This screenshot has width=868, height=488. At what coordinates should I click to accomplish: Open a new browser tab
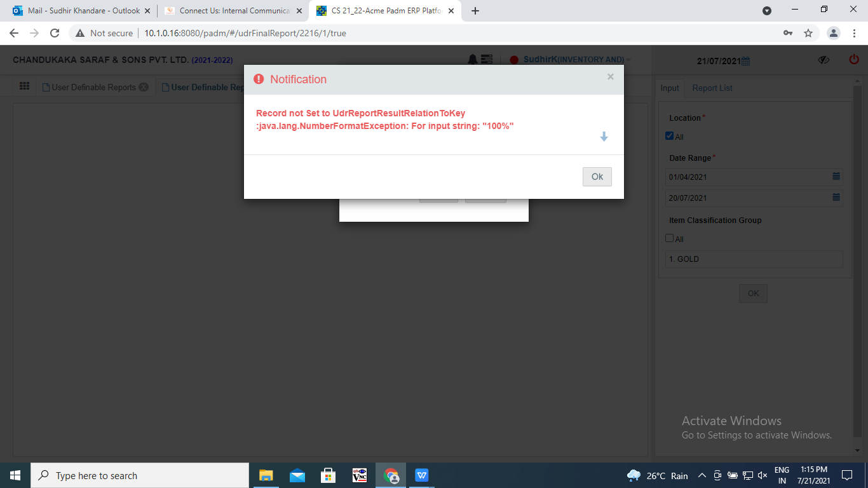pos(475,11)
